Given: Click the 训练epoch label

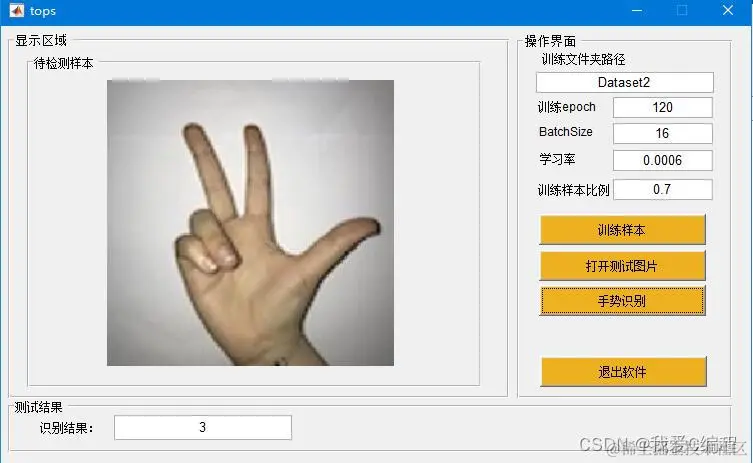Looking at the screenshot, I should [x=566, y=107].
